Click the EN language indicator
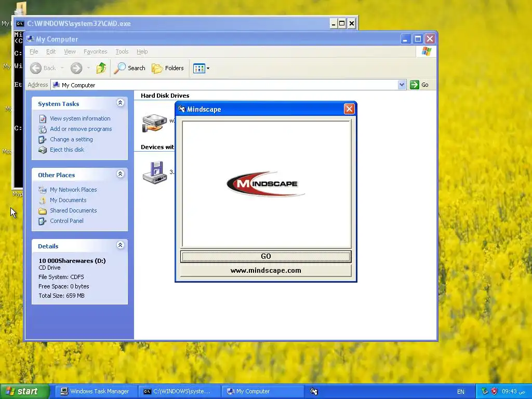532x399 pixels. (x=461, y=392)
